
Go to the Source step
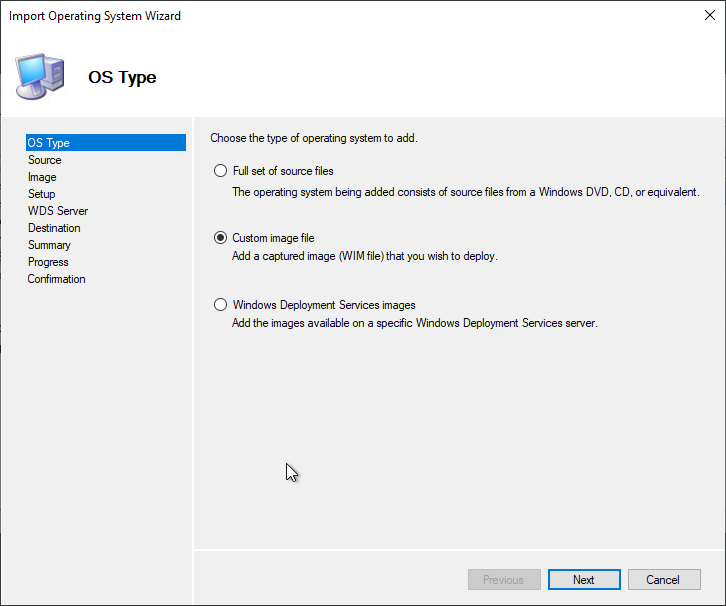[44, 160]
